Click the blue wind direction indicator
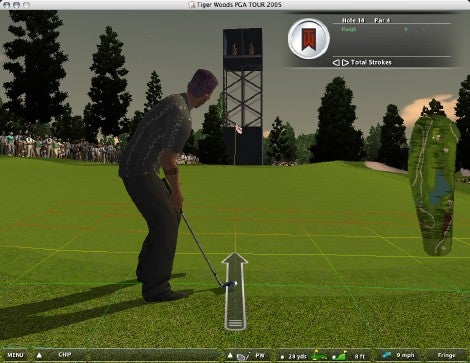Image resolution: width=470 pixels, height=363 pixels. [x=387, y=355]
